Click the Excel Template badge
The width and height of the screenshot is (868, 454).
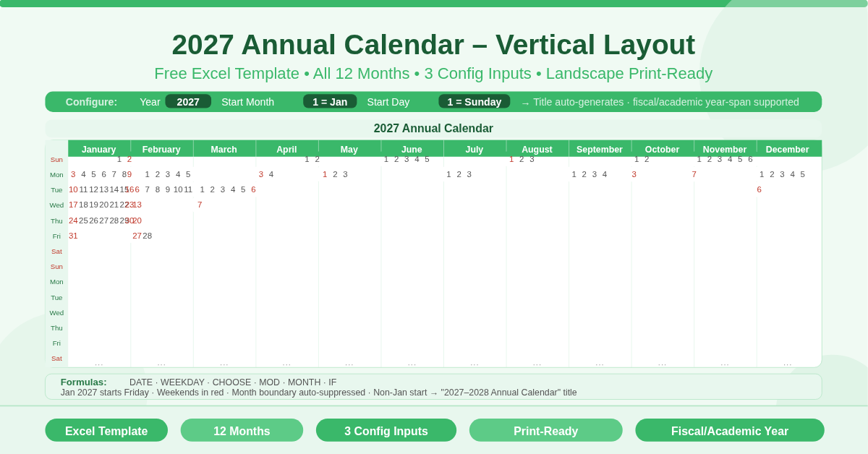pos(106,430)
